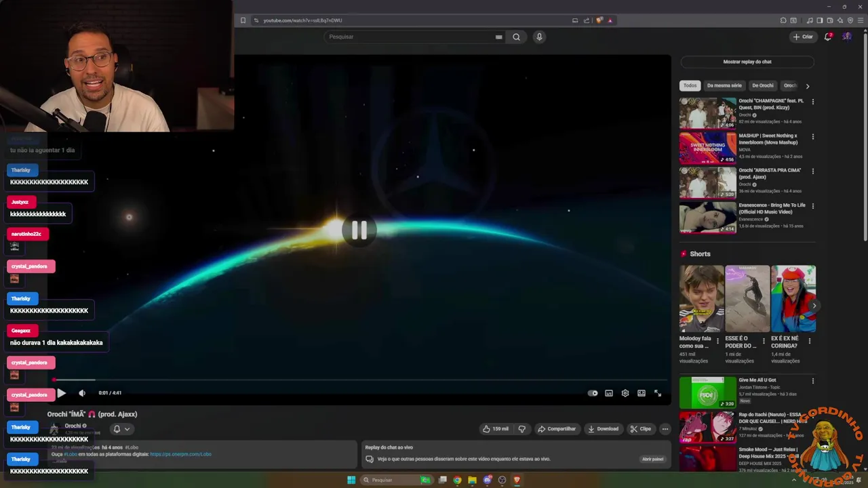Select the Da mesma série filter chip

724,85
